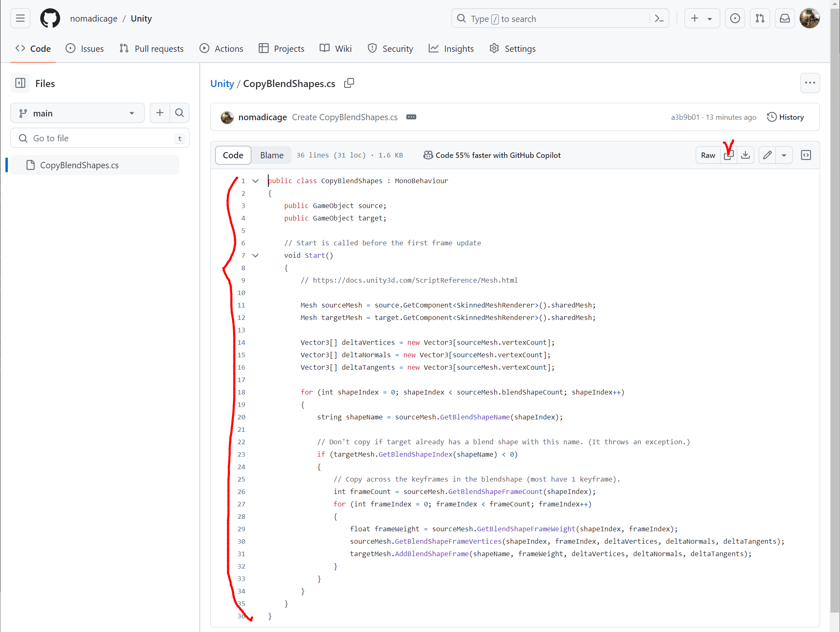The width and height of the screenshot is (840, 632).
Task: Expand commit message details ellipsis
Action: 411,117
